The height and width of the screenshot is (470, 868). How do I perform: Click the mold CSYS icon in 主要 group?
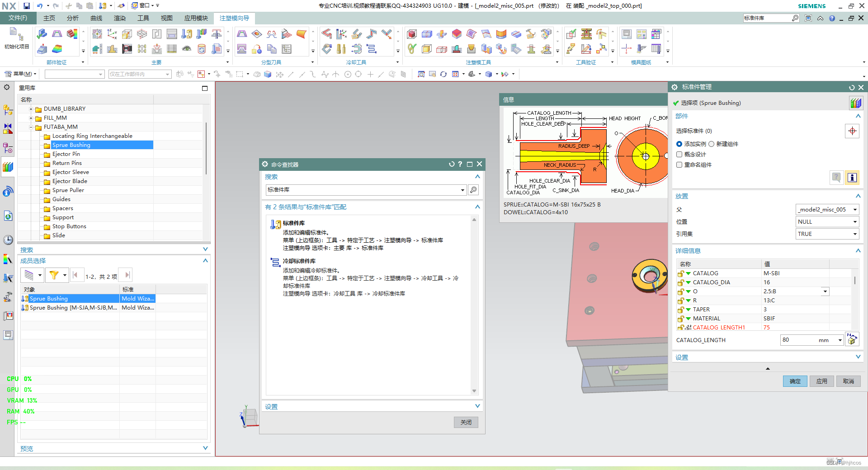tap(112, 34)
